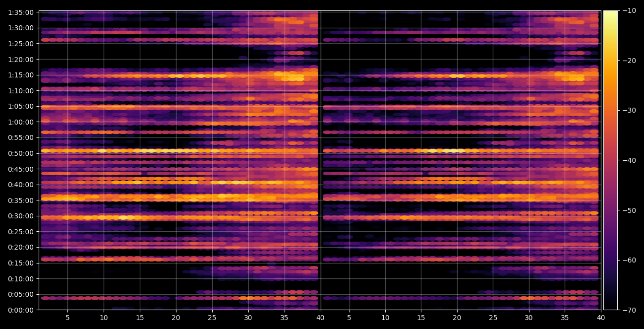Select the 0:10:00 y-axis tick label

pyautogui.click(x=21, y=279)
